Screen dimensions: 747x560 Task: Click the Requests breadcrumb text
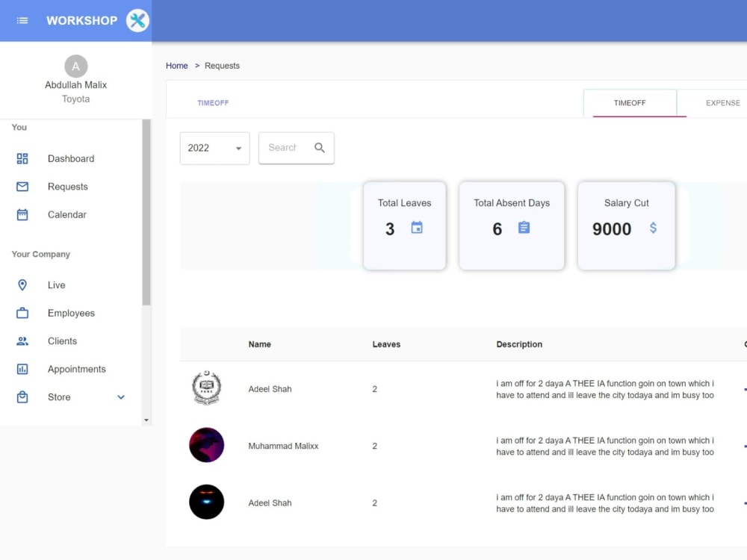point(222,66)
